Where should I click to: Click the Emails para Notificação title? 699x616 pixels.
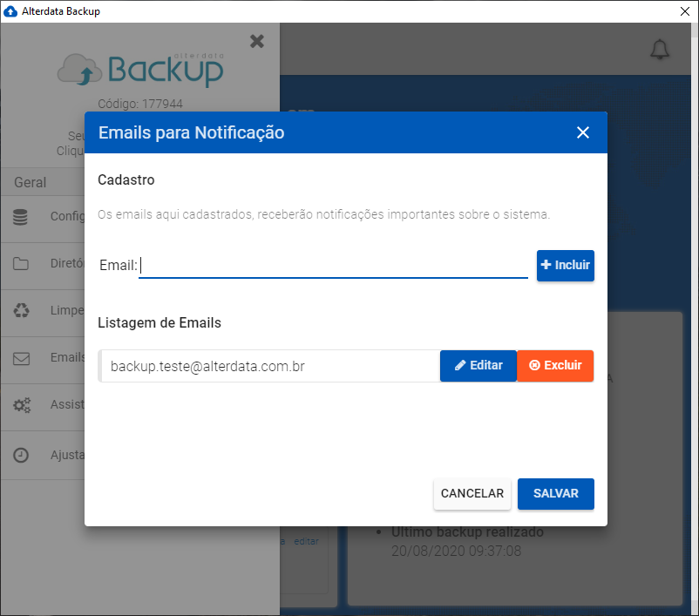click(x=191, y=132)
